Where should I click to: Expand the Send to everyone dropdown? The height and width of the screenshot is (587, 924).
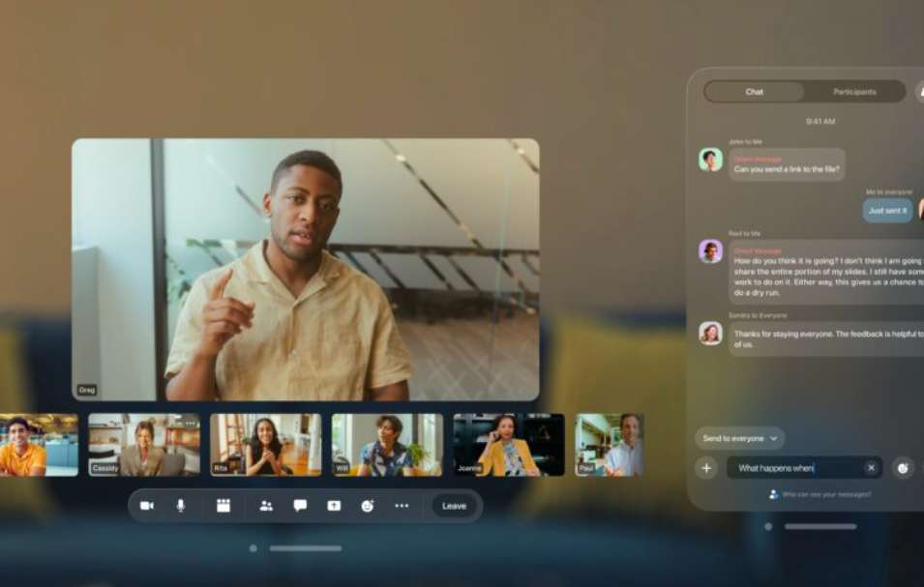click(740, 438)
